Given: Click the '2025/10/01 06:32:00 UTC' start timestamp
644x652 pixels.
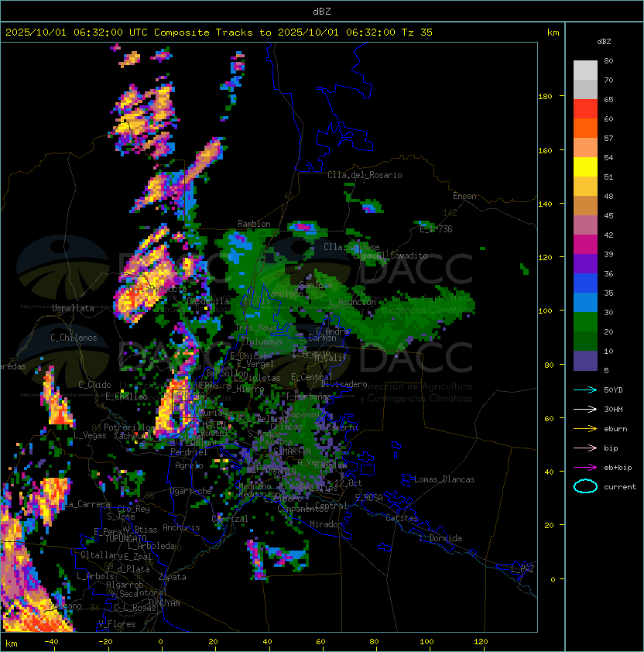Looking at the screenshot, I should click(x=77, y=33).
